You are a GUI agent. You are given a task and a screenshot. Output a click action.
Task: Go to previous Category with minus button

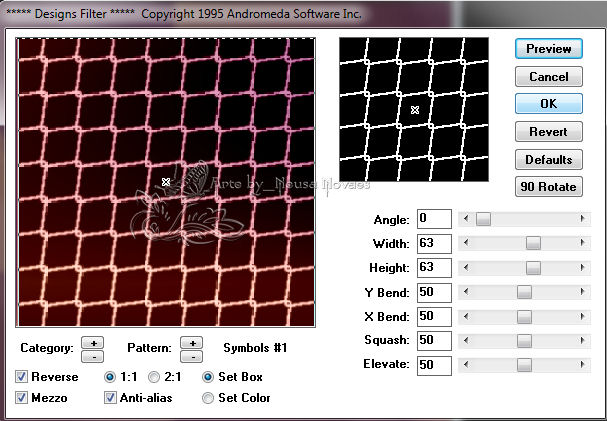click(93, 356)
